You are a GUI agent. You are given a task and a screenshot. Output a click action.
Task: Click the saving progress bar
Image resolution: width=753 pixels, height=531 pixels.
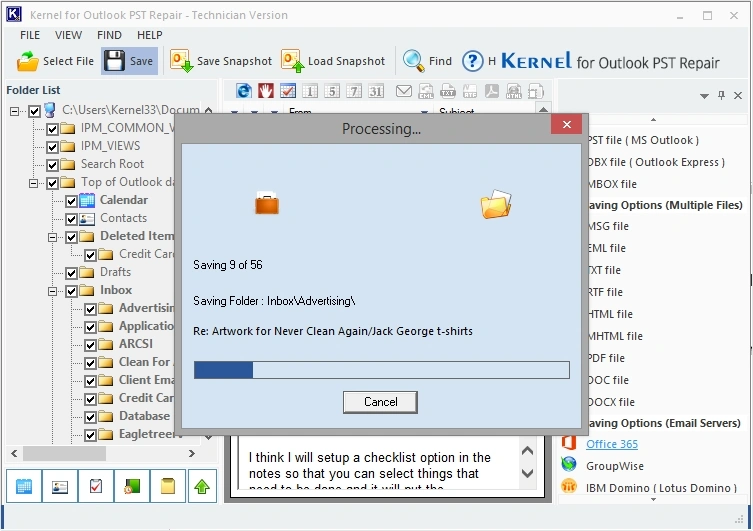tap(382, 370)
